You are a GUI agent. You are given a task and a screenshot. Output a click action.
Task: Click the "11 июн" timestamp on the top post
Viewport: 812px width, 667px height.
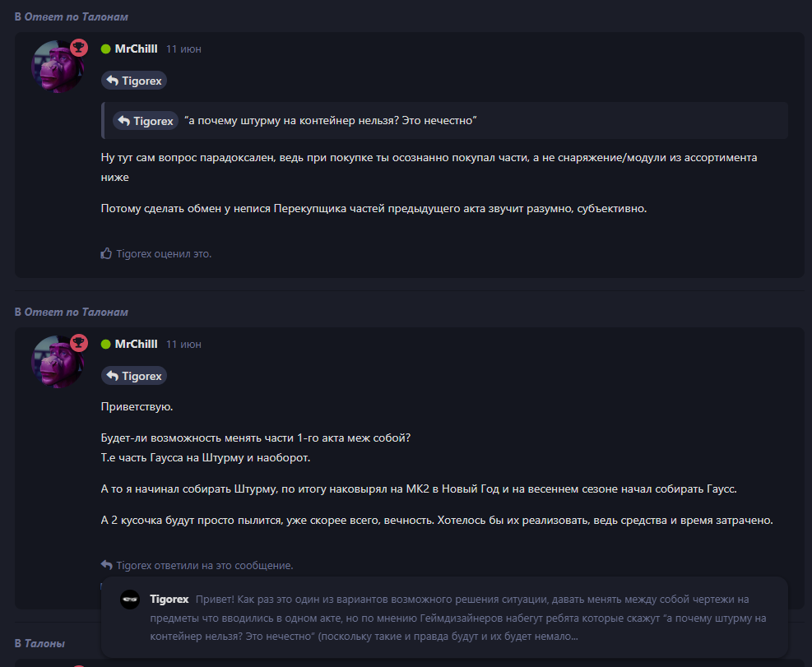point(183,49)
